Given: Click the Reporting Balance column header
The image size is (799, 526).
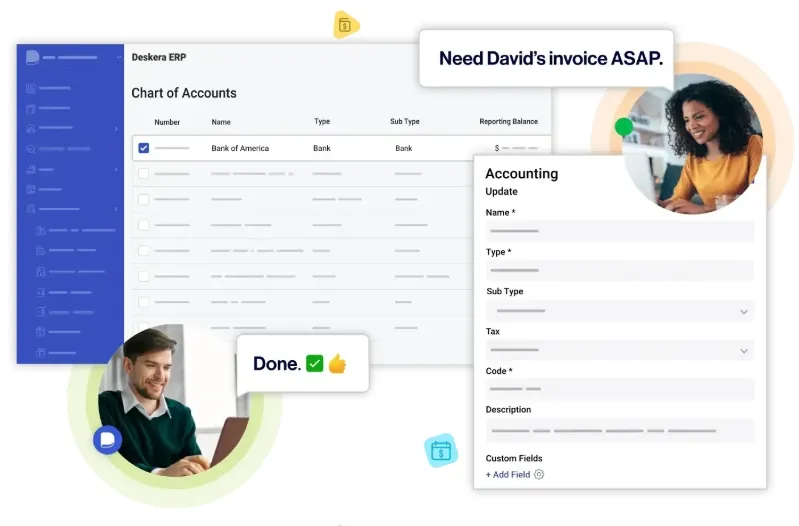Looking at the screenshot, I should (x=509, y=121).
